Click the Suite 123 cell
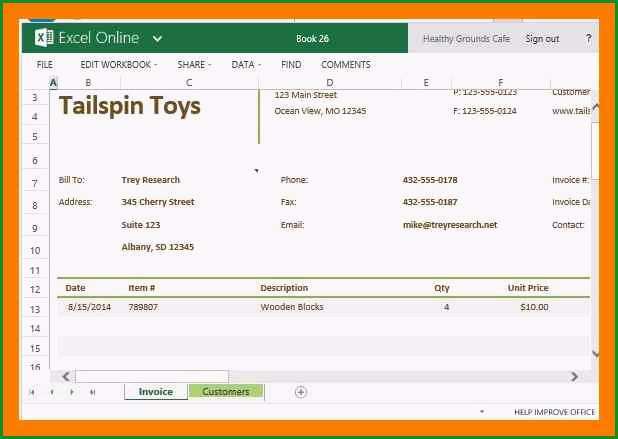 click(x=141, y=225)
